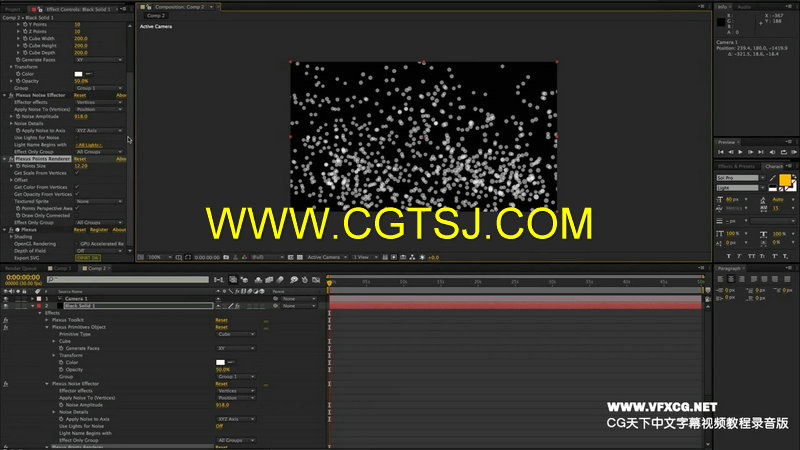
Task: Toggle the auto-keyframe icon in timeline
Action: 305,280
